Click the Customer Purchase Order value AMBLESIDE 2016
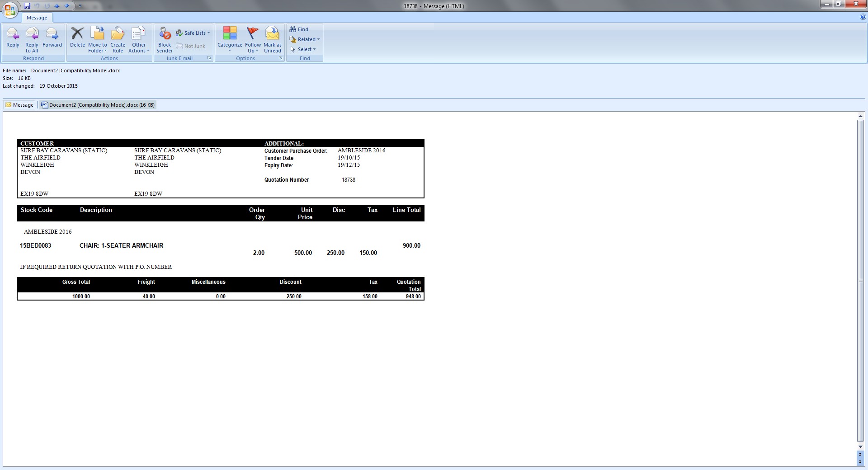The image size is (868, 470). click(361, 150)
